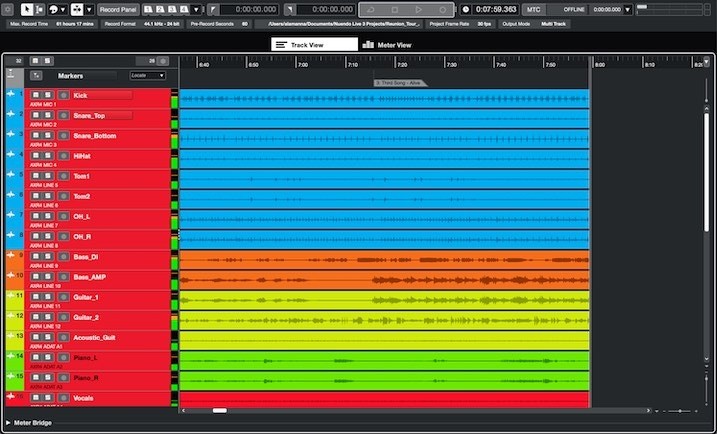Open the workspace presets dropdown arrow

[196, 9]
